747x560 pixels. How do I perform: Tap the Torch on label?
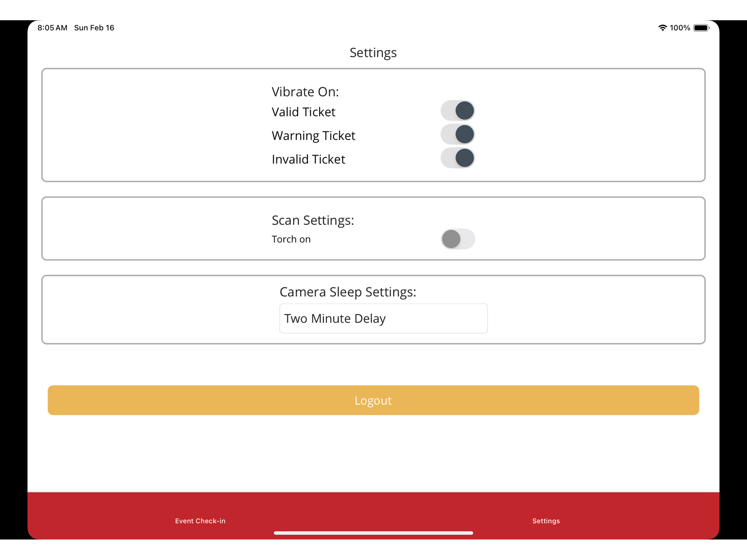tap(291, 239)
